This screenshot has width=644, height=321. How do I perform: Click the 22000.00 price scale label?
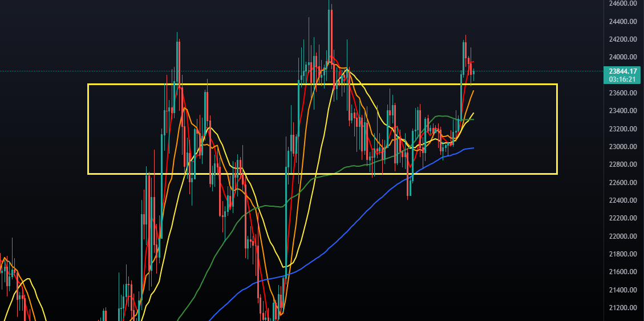623,236
